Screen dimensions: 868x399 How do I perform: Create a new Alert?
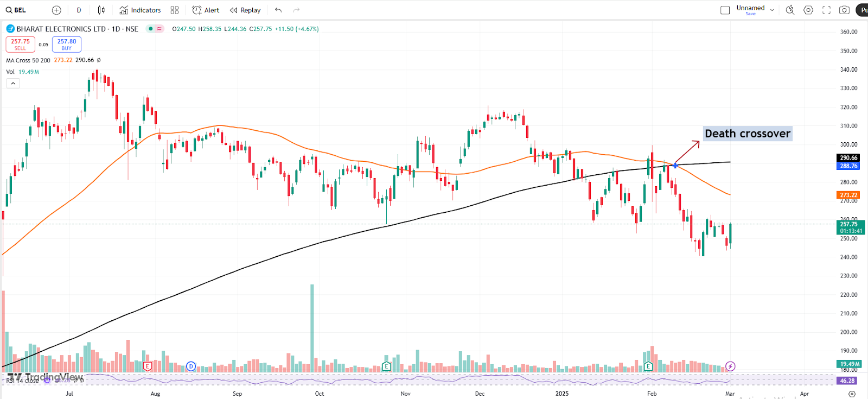point(206,10)
